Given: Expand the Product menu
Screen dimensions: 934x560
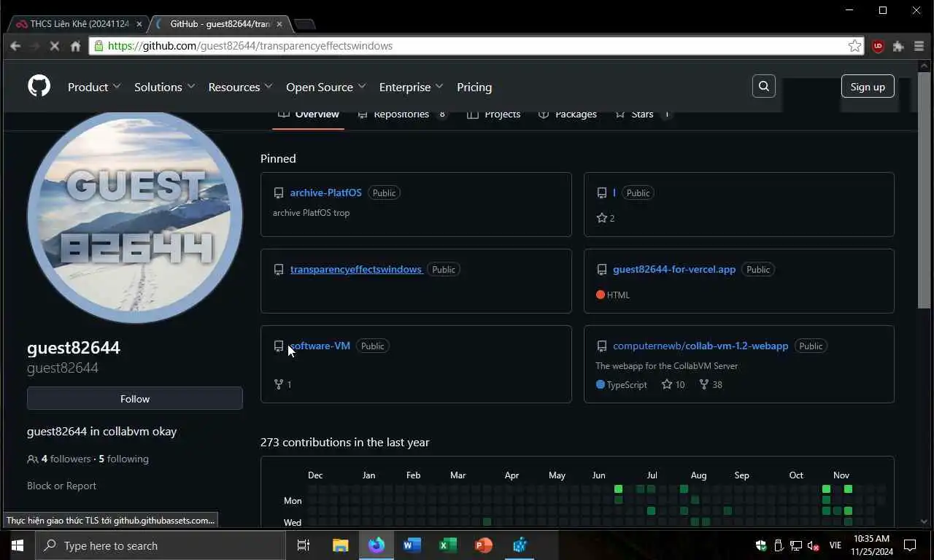Looking at the screenshot, I should [x=94, y=87].
